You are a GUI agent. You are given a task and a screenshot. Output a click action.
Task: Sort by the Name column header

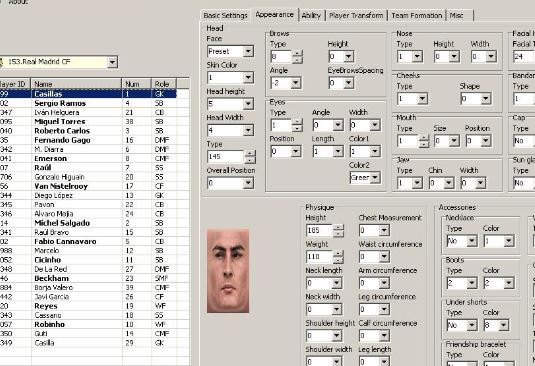(76, 84)
